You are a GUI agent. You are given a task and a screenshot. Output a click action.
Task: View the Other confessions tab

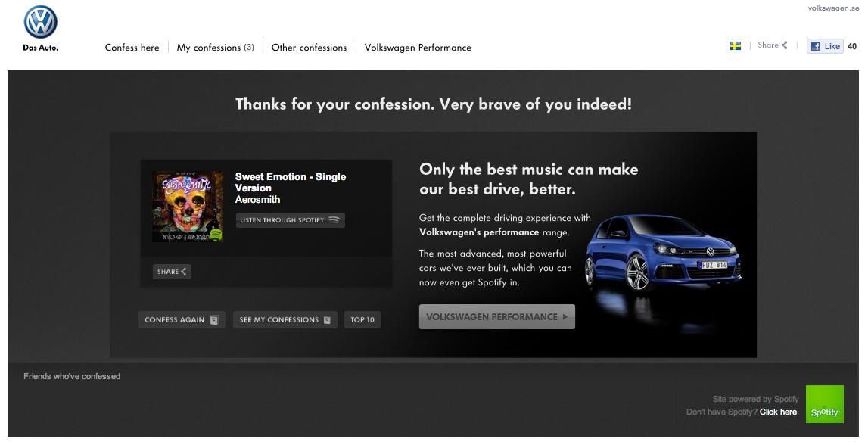309,48
